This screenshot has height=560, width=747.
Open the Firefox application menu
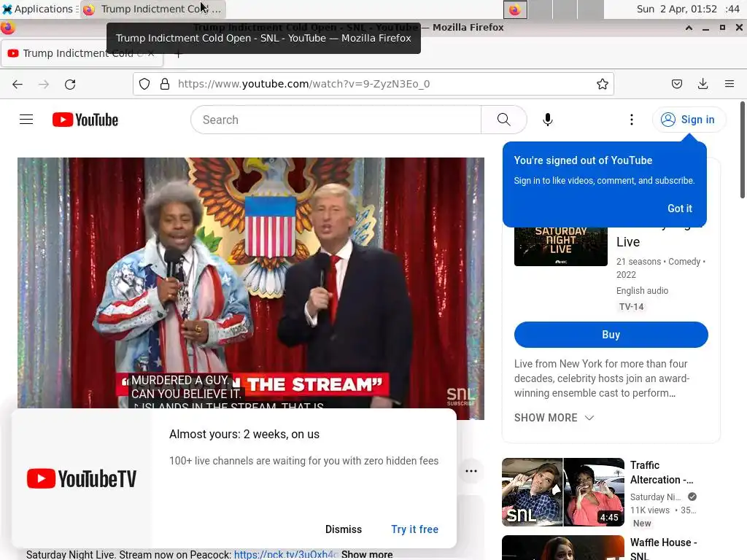729,85
